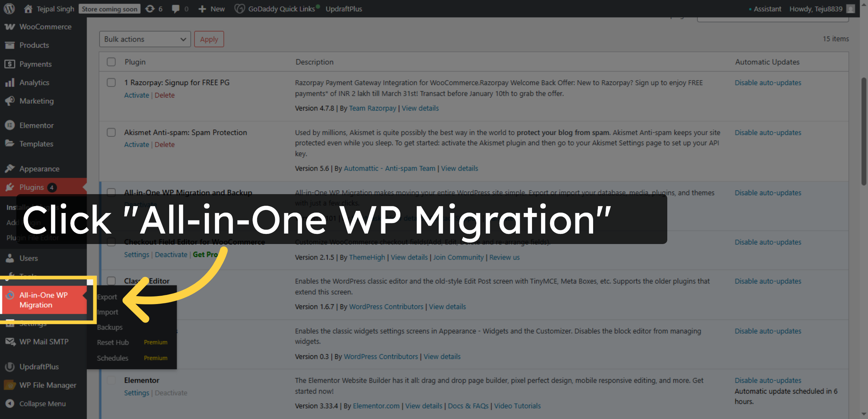Screen dimensions: 868x419
Task: Open WP Mail SMTP settings
Action: 44,342
